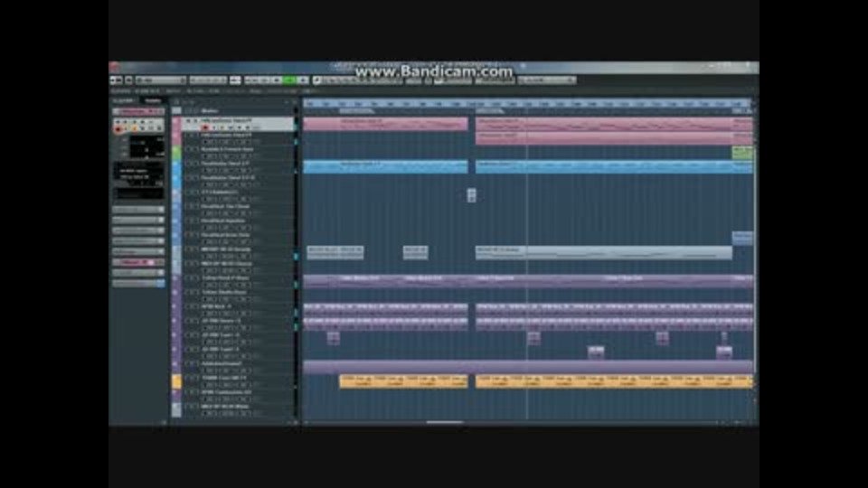Click the second wide field in the top toolbar
Viewport: 868px width, 488px height.
pyautogui.click(x=208, y=80)
